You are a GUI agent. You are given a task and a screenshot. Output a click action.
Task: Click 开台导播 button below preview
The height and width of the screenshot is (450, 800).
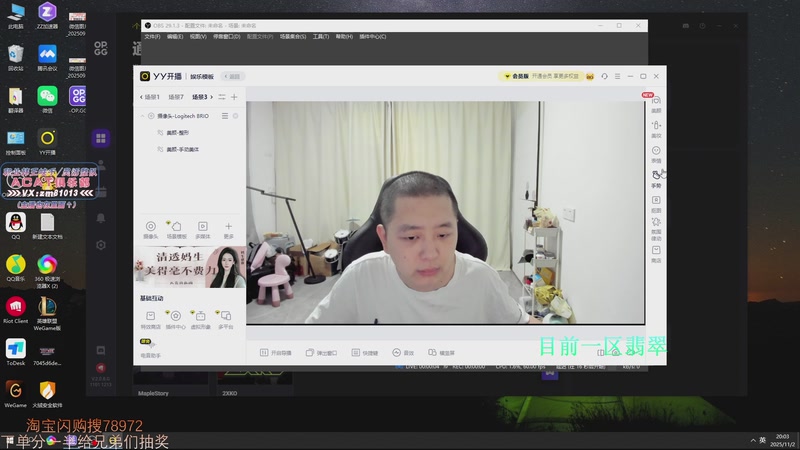point(276,353)
